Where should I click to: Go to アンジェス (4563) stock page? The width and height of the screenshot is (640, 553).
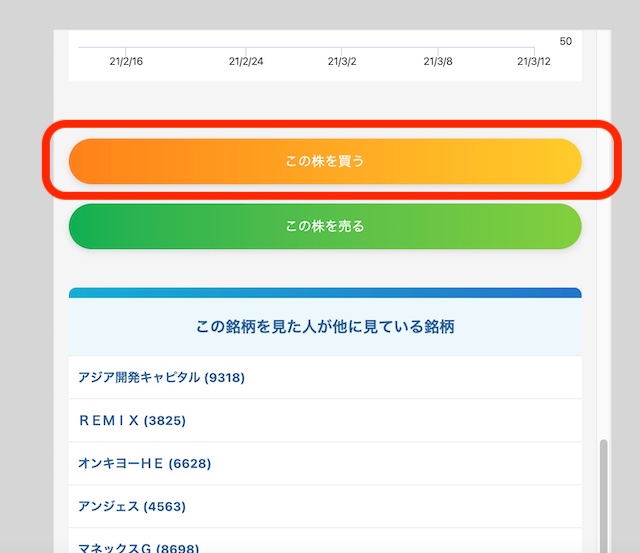pyautogui.click(x=131, y=506)
